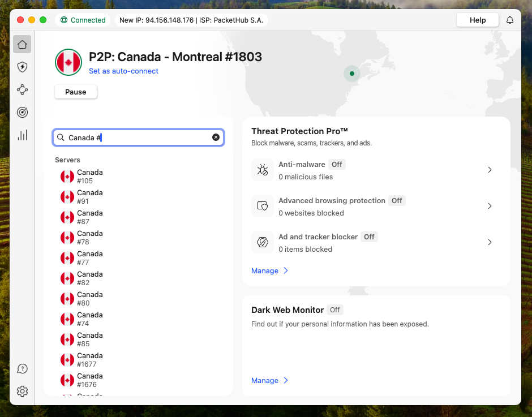
Task: Click Set as auto-connect link
Action: 123,71
